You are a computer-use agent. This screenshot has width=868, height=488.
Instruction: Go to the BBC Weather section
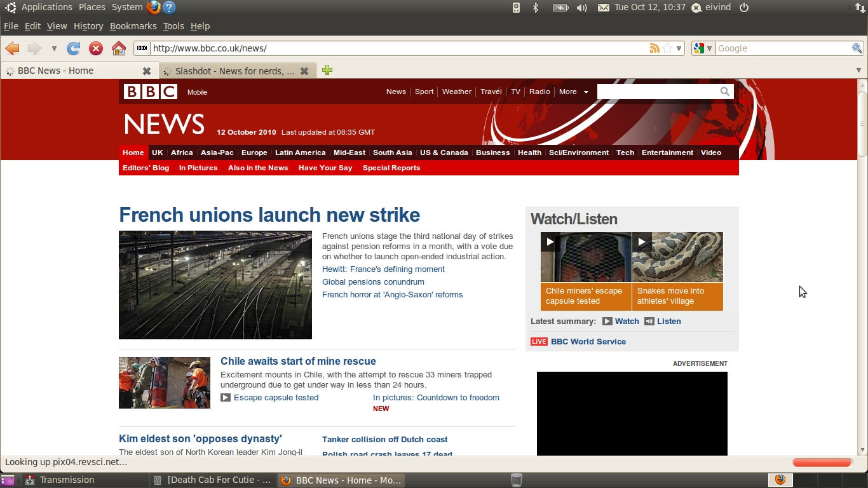457,91
